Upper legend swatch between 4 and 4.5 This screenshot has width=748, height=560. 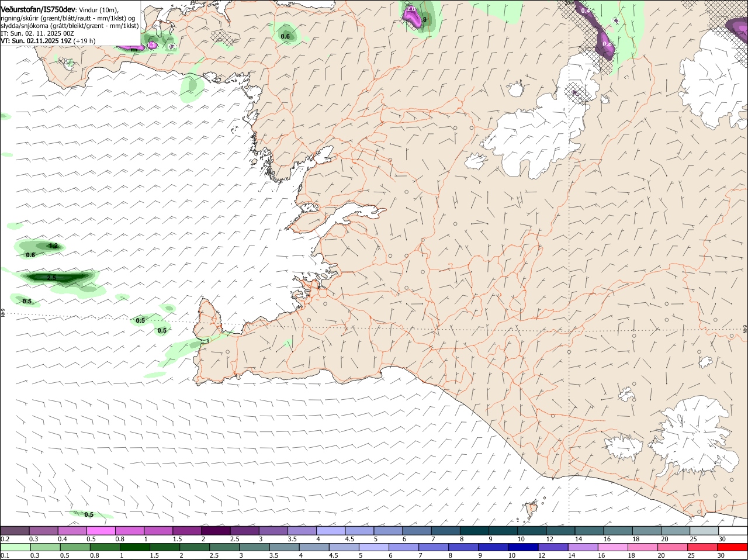(331, 531)
